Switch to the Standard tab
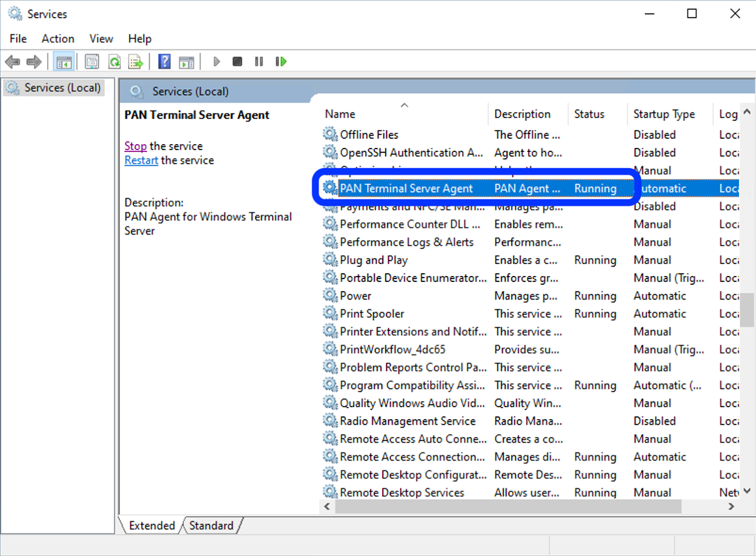Screen dimensions: 756x556 [211, 525]
